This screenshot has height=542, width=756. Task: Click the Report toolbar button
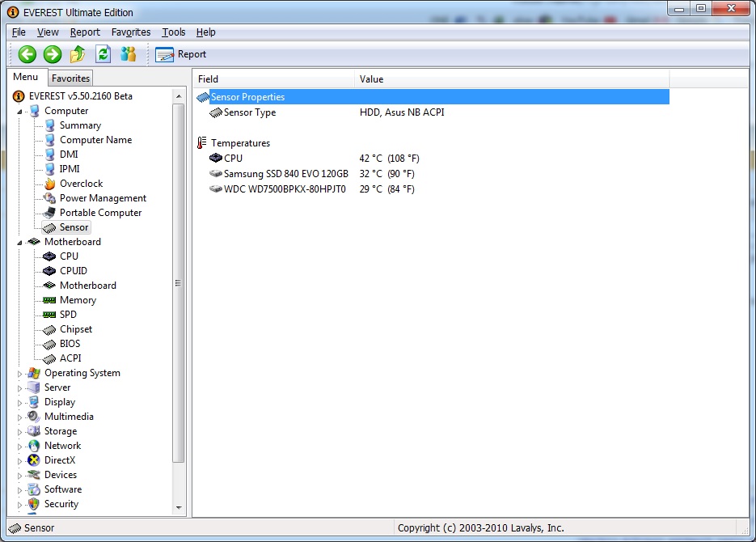pyautogui.click(x=181, y=54)
